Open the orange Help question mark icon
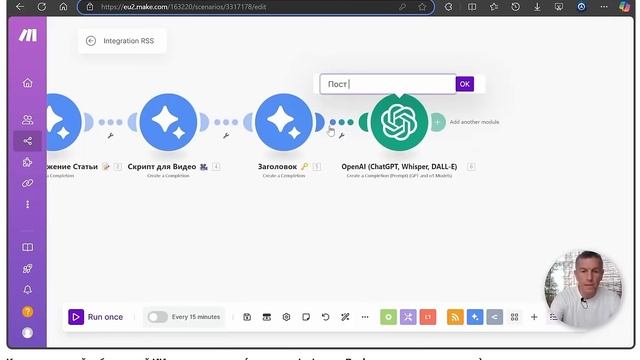640x360 pixels. click(x=27, y=311)
